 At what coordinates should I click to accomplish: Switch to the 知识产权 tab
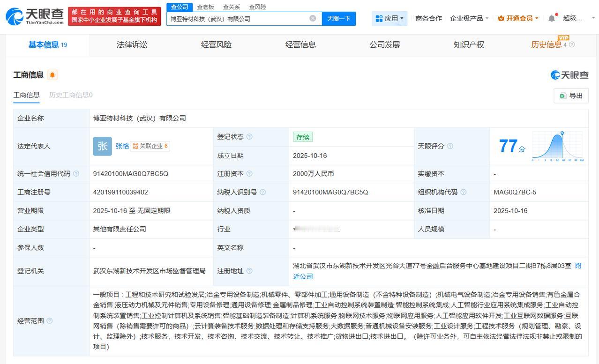coord(469,45)
